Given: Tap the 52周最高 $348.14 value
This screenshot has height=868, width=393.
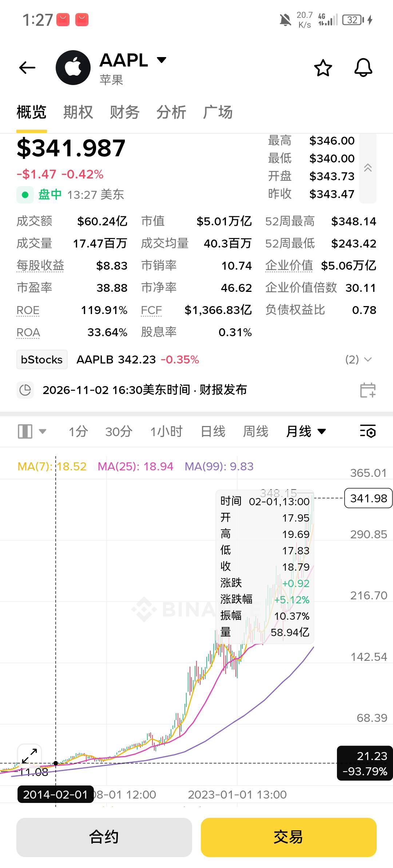Looking at the screenshot, I should (x=354, y=221).
